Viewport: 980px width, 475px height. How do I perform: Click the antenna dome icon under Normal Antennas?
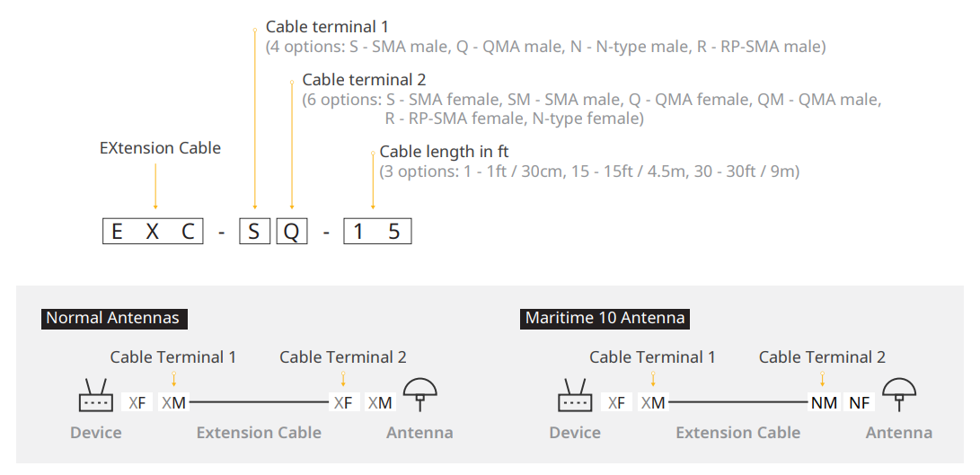pyautogui.click(x=420, y=395)
